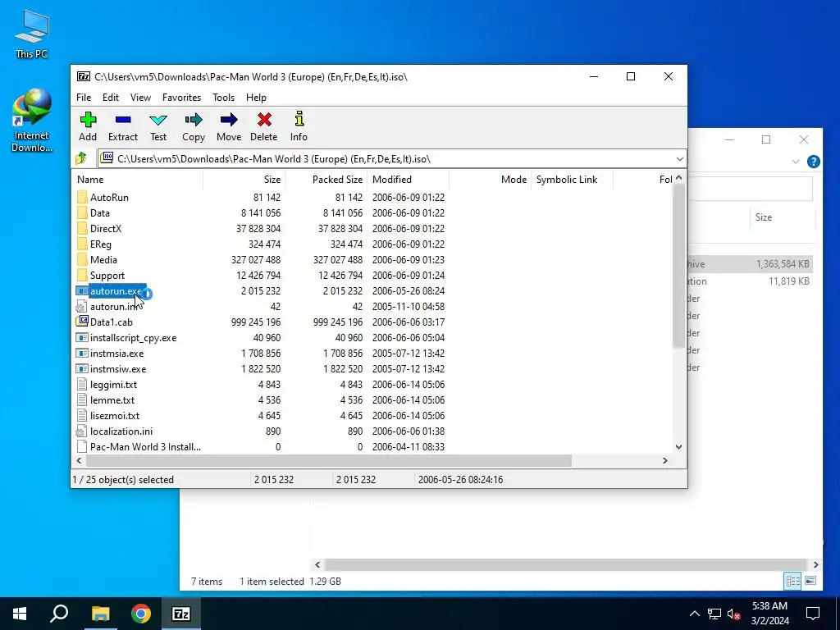The width and height of the screenshot is (840, 630).
Task: Click the 7-Zip list scroll down arrow
Action: (x=678, y=447)
